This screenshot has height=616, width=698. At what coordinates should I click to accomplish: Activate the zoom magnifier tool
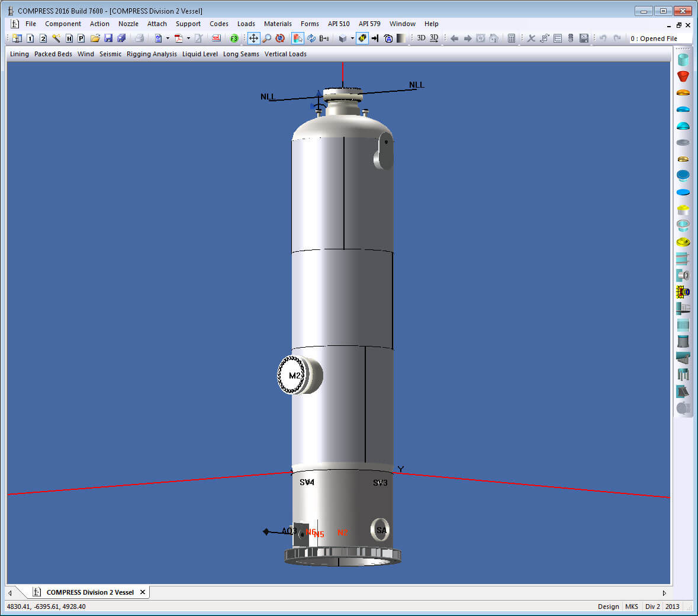click(268, 38)
